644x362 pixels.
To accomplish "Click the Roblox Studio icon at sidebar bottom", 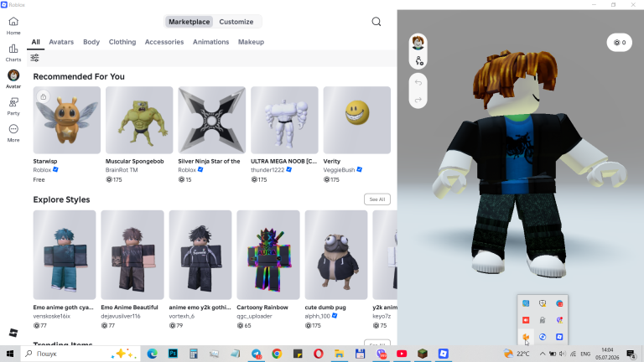I will (x=13, y=333).
